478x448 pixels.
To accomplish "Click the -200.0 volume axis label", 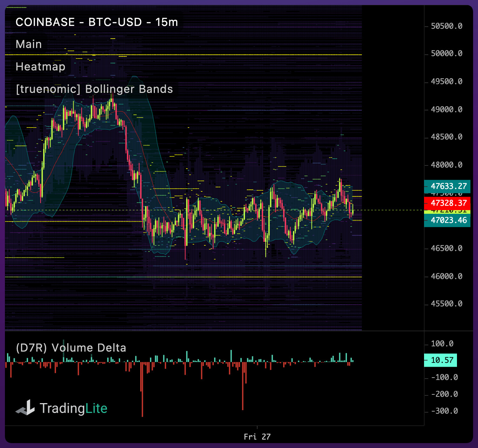I will [444, 394].
